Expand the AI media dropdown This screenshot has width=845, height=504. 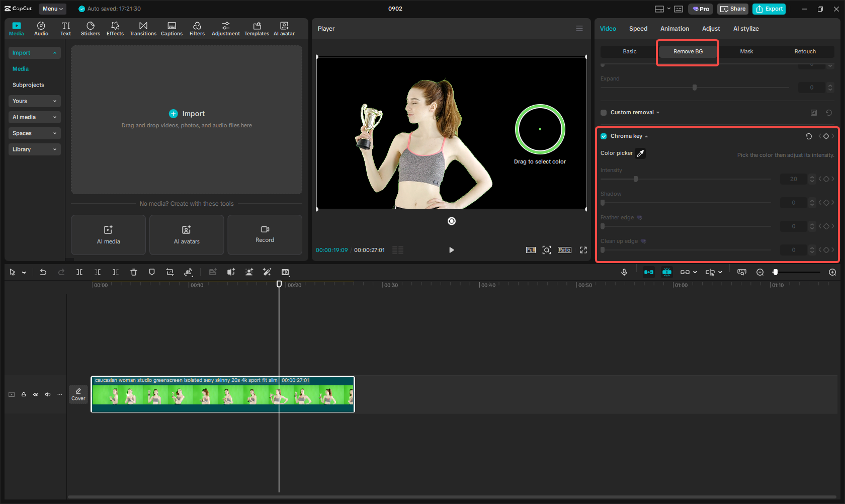(34, 117)
